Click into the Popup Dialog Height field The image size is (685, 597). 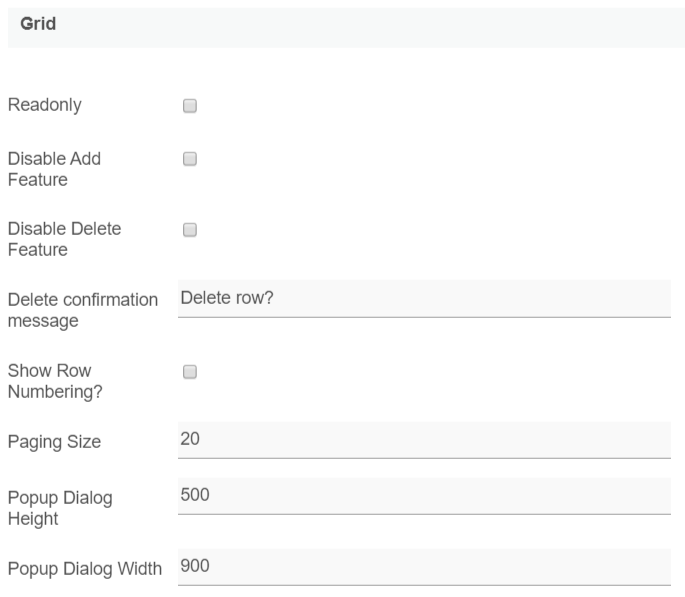pos(424,495)
